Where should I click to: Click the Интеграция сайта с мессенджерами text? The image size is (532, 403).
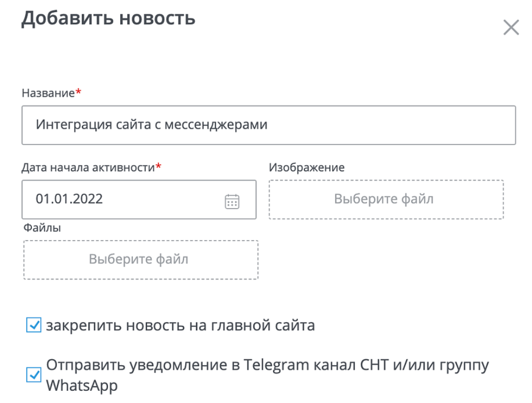(152, 125)
